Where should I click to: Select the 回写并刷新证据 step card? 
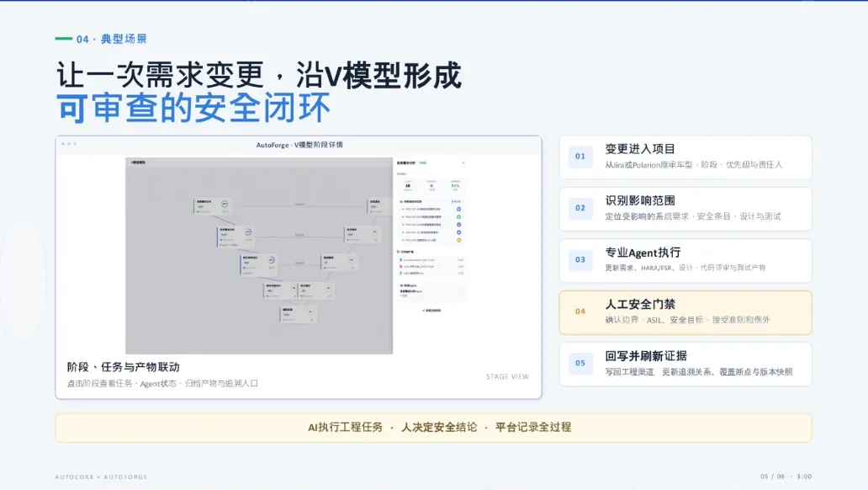(x=685, y=365)
